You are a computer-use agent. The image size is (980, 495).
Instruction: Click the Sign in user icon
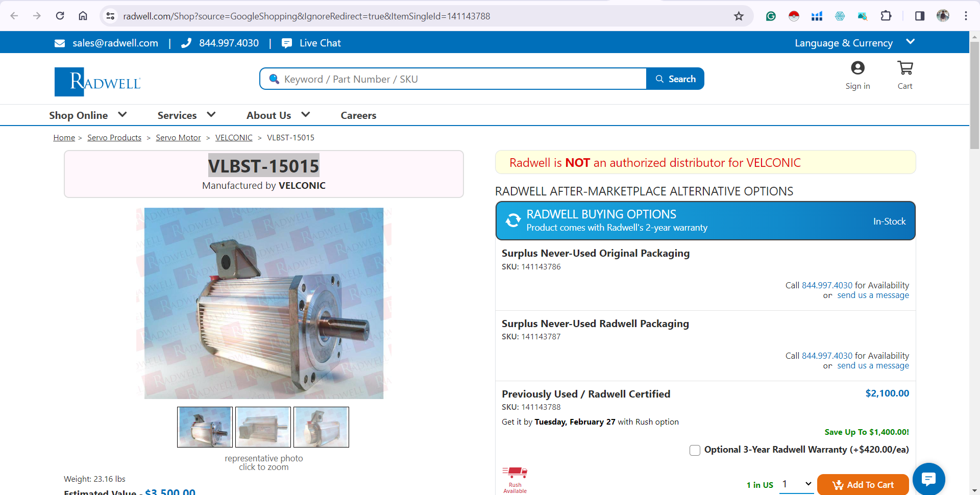click(x=858, y=68)
